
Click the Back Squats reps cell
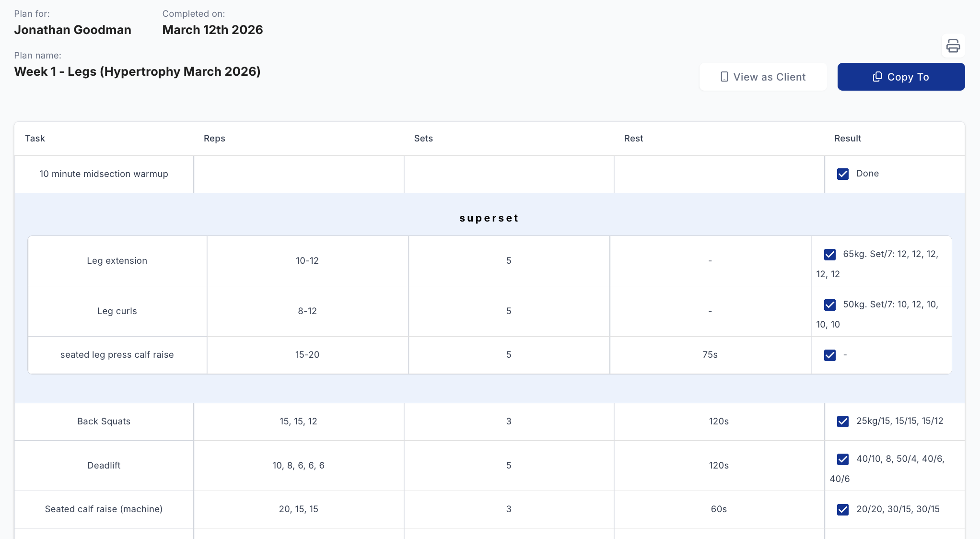pos(298,422)
